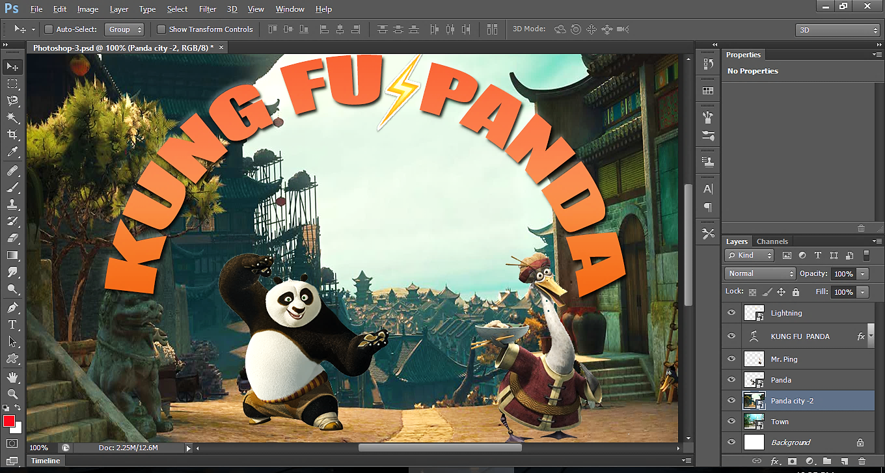Viewport: 886px width, 474px height.
Task: Select the Lasso tool
Action: (12, 101)
